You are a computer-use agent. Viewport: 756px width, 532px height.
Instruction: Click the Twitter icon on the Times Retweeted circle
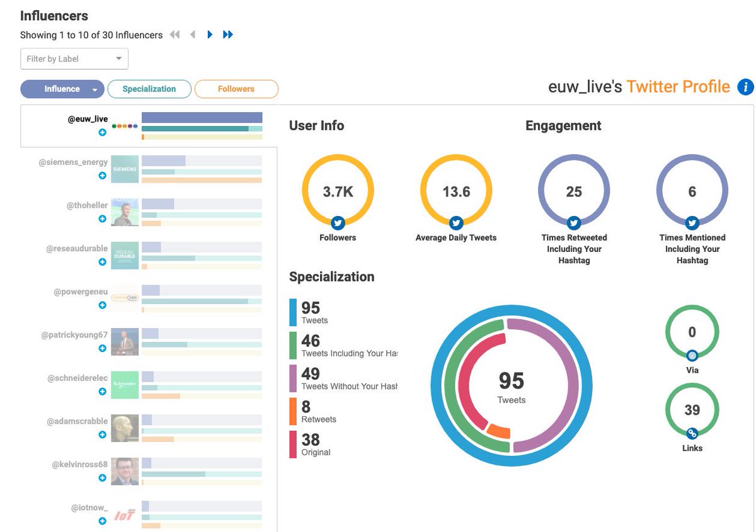click(573, 223)
